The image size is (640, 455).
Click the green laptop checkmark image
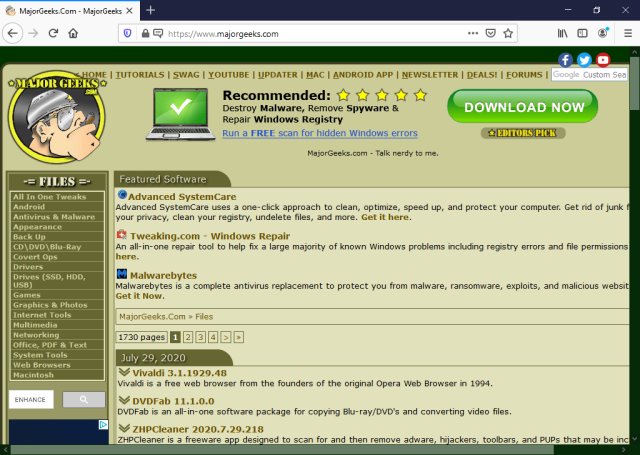tap(180, 114)
